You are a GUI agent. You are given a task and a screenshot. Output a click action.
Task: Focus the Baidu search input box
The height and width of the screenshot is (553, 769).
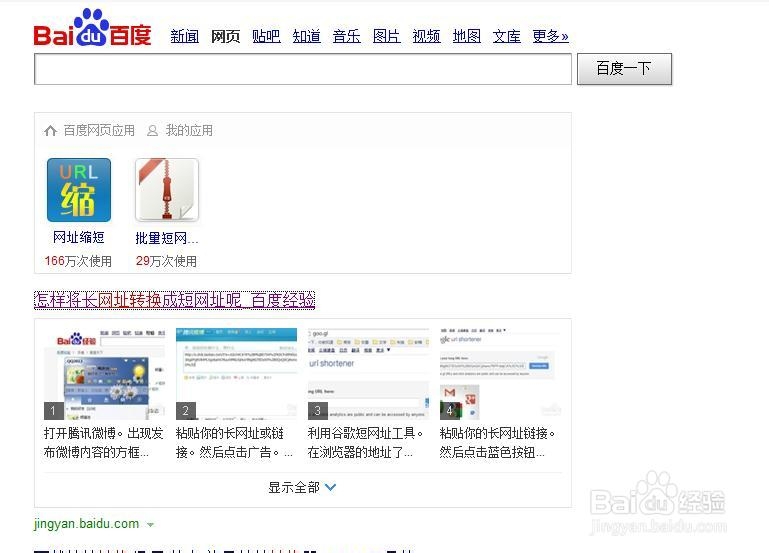click(x=303, y=69)
